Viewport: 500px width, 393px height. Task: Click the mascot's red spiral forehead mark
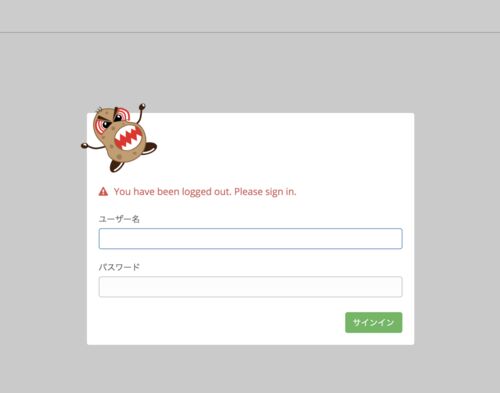pos(122,114)
